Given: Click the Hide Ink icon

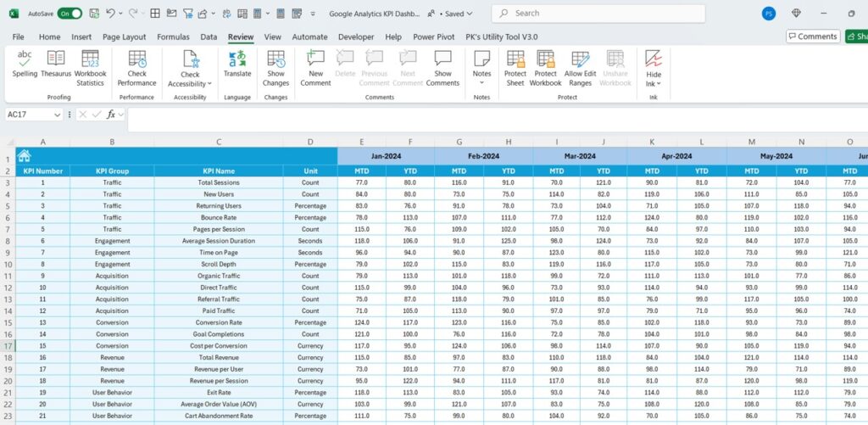Looking at the screenshot, I should click(x=654, y=60).
